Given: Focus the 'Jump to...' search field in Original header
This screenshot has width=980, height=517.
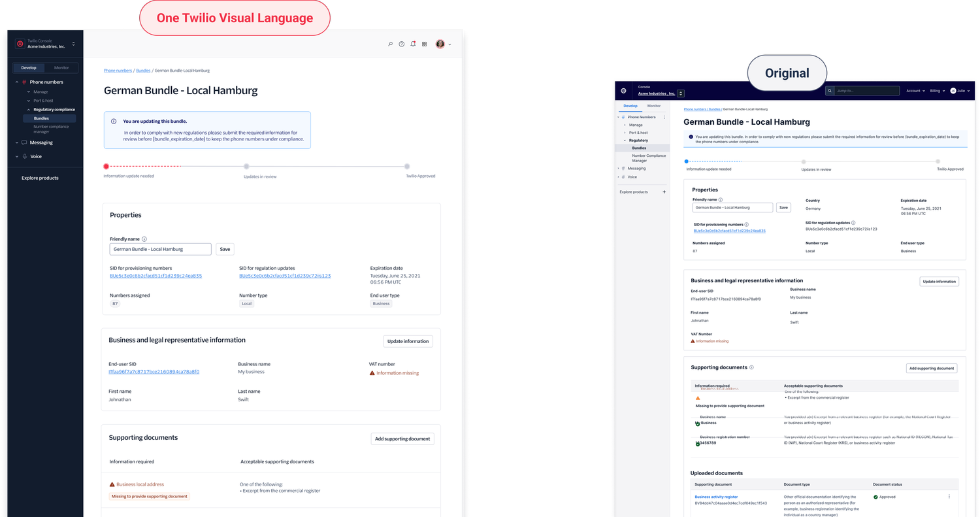Looking at the screenshot, I should [867, 91].
